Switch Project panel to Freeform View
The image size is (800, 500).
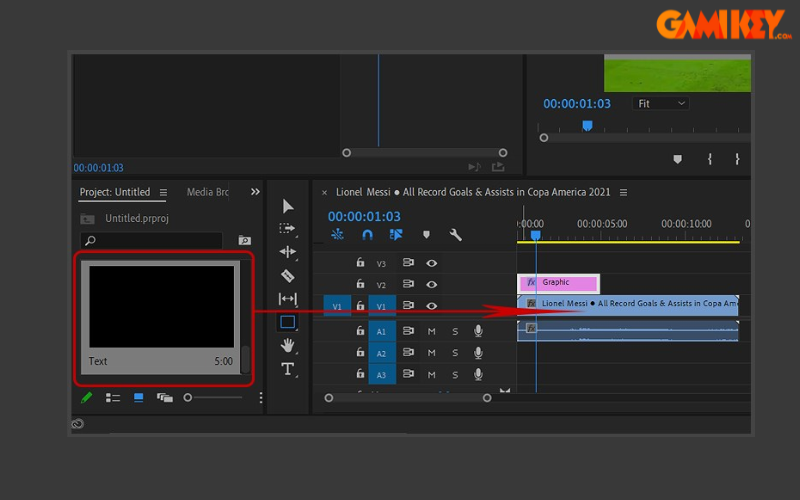[164, 397]
